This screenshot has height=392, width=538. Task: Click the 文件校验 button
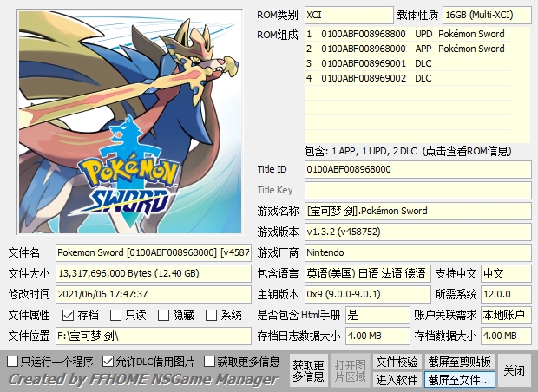tap(397, 362)
